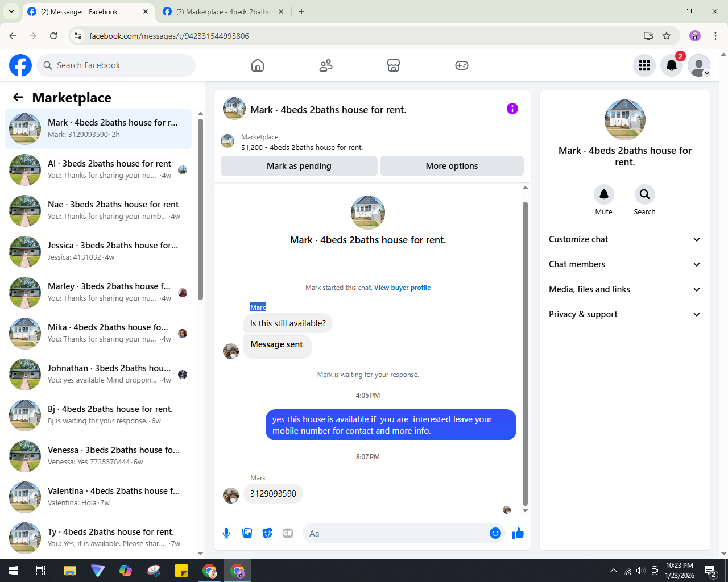Go to Home feed icon
The height and width of the screenshot is (582, 728).
pyautogui.click(x=258, y=65)
